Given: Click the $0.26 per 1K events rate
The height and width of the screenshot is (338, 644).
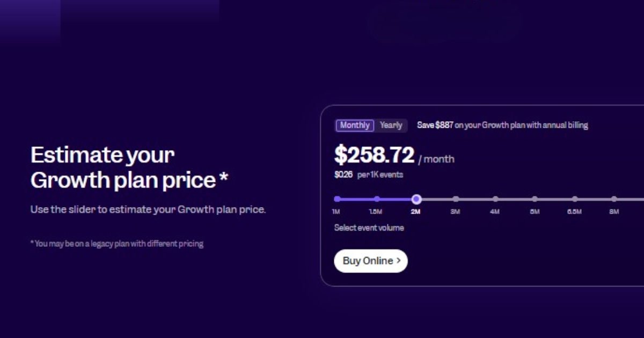Looking at the screenshot, I should (368, 174).
